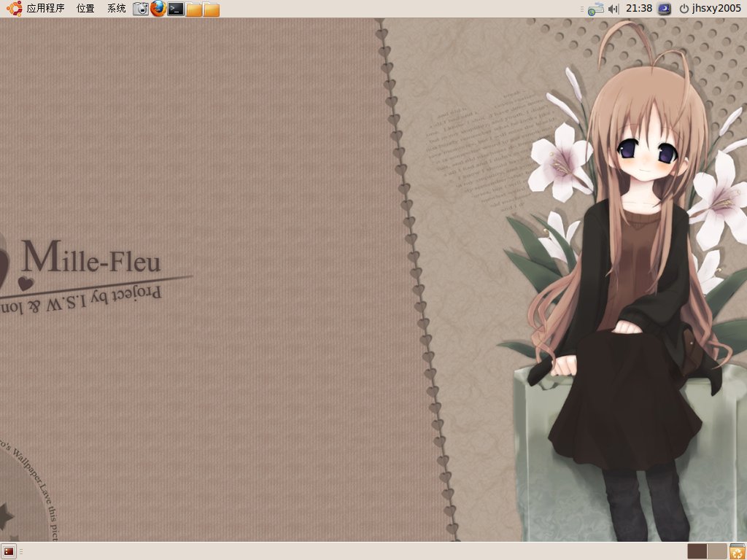The height and width of the screenshot is (560, 747).
Task: Switch to the dark first workspace
Action: (697, 551)
